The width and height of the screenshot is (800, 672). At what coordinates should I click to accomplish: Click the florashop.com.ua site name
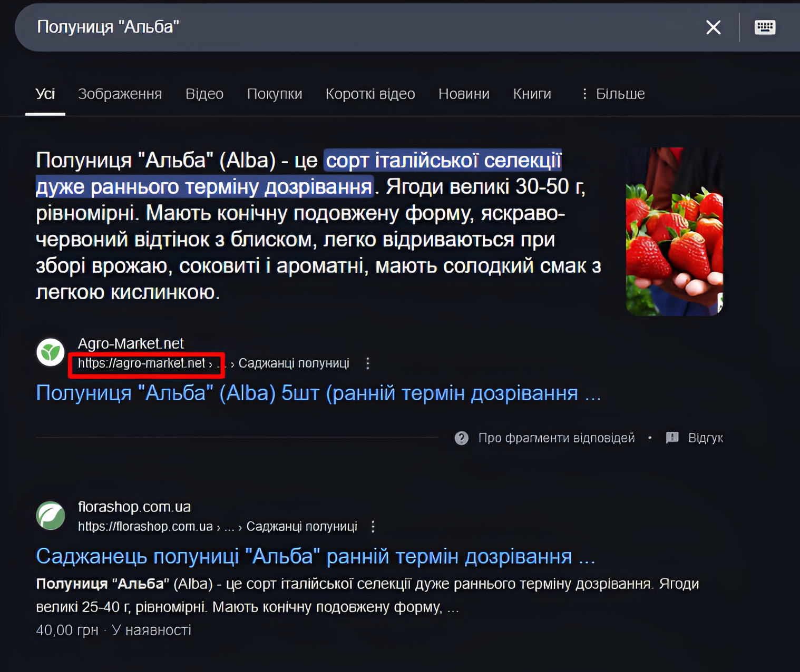[134, 507]
